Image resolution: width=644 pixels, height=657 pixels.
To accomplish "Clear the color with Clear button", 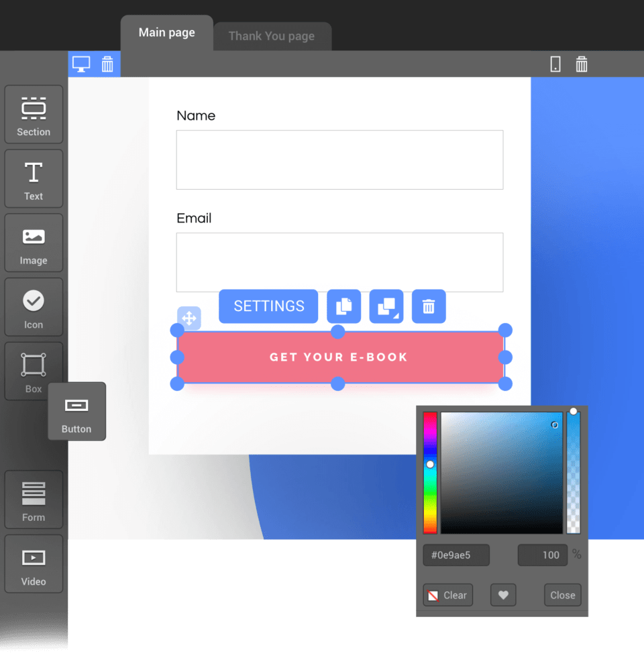I will point(448,595).
